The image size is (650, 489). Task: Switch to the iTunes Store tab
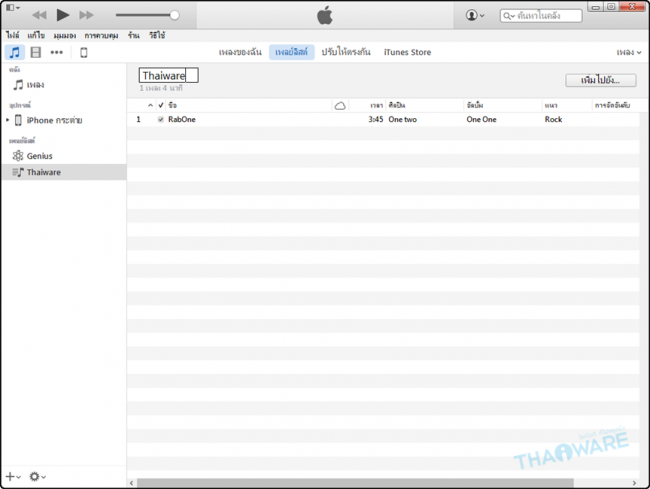[407, 52]
